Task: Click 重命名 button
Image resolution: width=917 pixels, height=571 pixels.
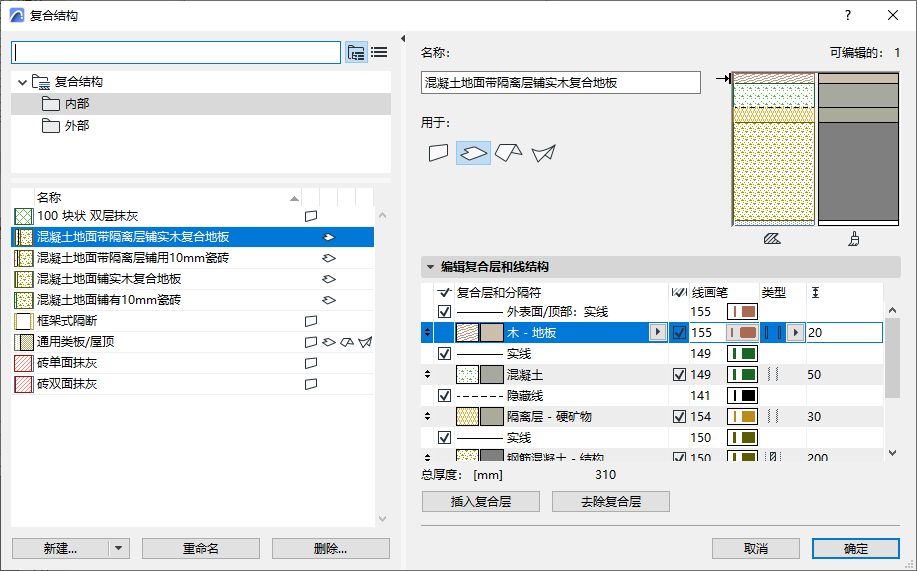Action: click(x=201, y=549)
